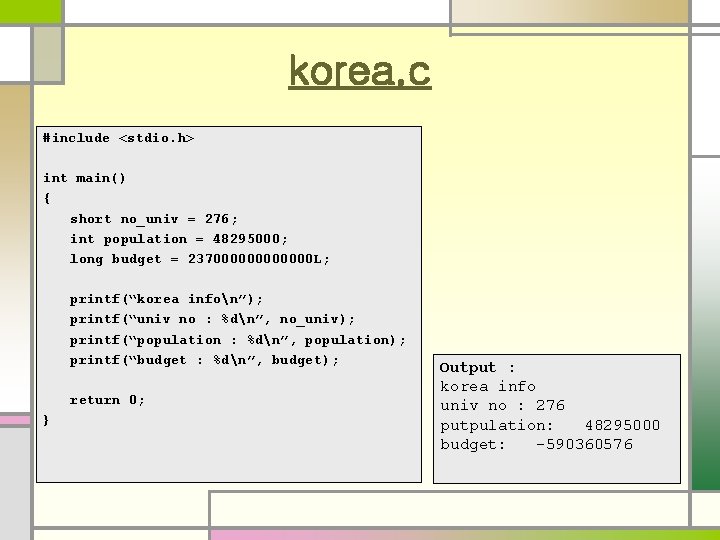Select the #include <stdio.h> line

[x=118, y=138]
